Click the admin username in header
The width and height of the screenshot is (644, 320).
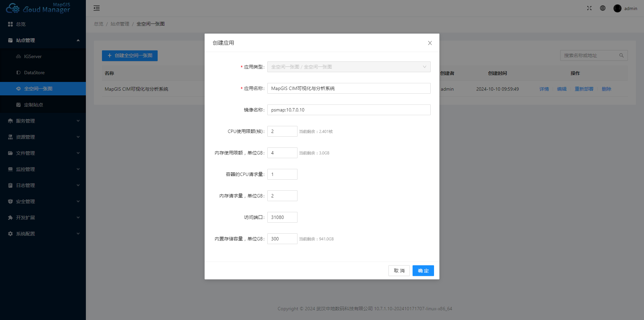tap(631, 8)
